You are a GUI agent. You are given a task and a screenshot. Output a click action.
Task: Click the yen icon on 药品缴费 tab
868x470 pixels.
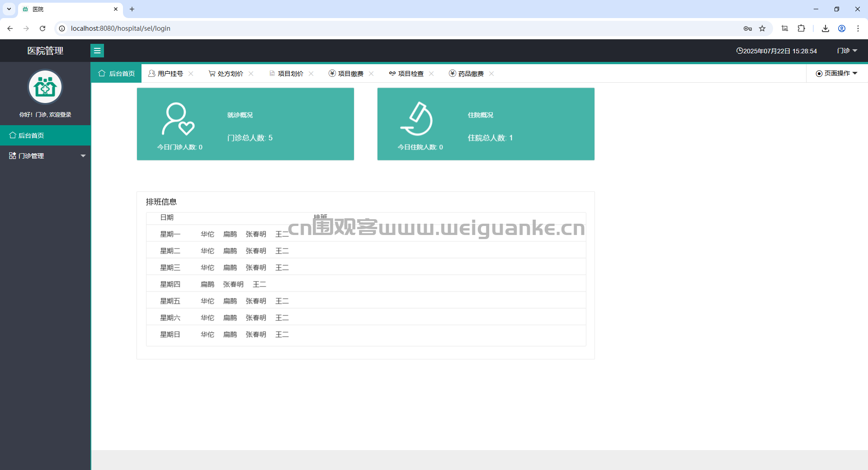453,73
